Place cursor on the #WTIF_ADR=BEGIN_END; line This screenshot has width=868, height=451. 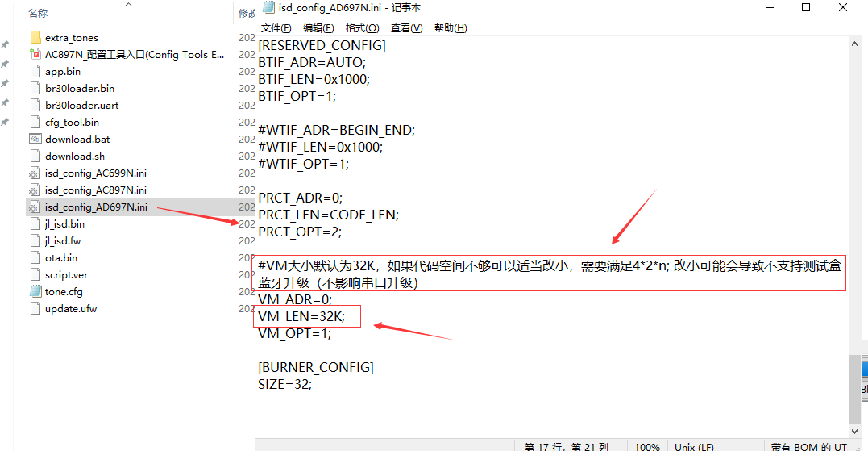(337, 130)
